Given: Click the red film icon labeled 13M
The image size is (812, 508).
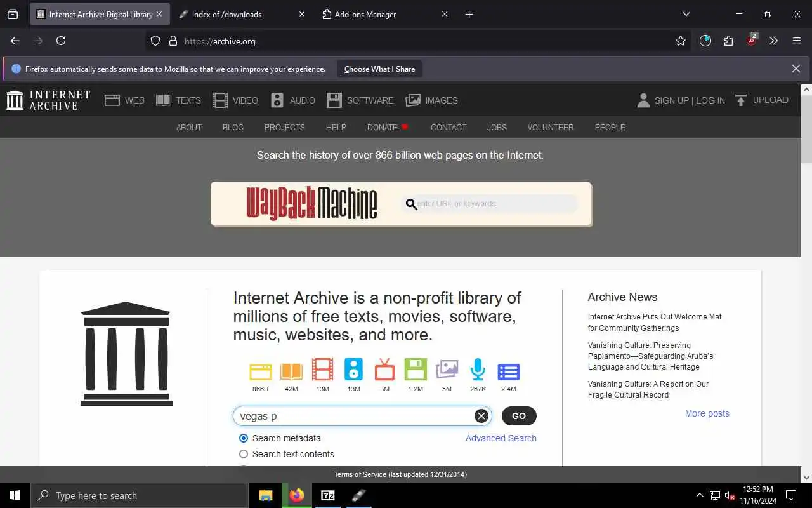Looking at the screenshot, I should click(x=322, y=370).
